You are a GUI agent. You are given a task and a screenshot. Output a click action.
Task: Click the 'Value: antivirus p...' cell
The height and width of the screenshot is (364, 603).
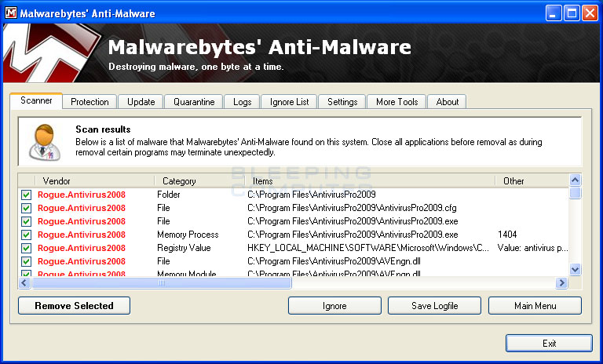(532, 248)
